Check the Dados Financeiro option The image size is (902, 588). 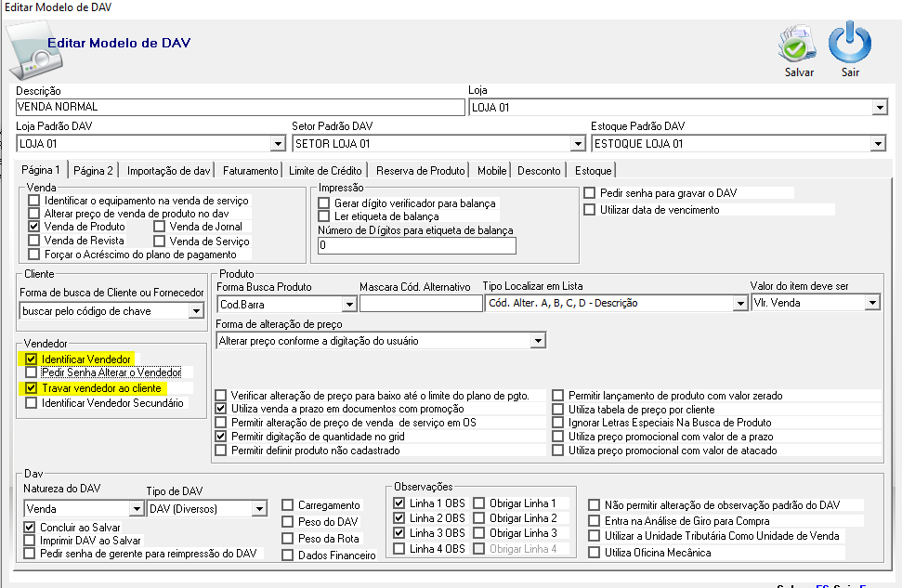point(288,555)
